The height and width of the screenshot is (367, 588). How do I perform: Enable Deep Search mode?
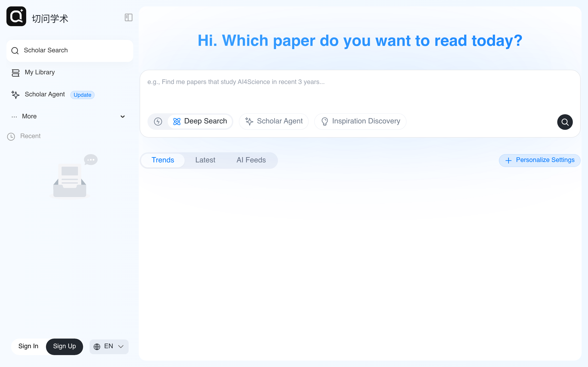200,121
